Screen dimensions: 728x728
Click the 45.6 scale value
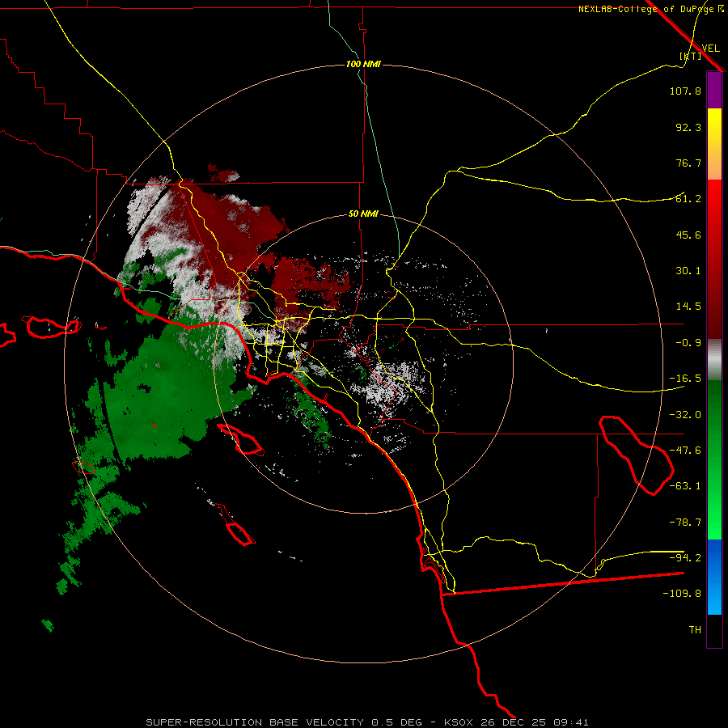(x=688, y=235)
